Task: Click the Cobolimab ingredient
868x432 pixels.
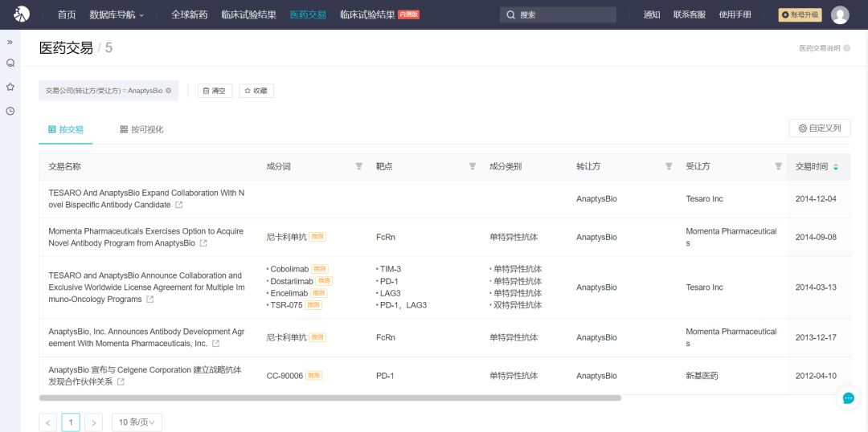Action: click(290, 269)
